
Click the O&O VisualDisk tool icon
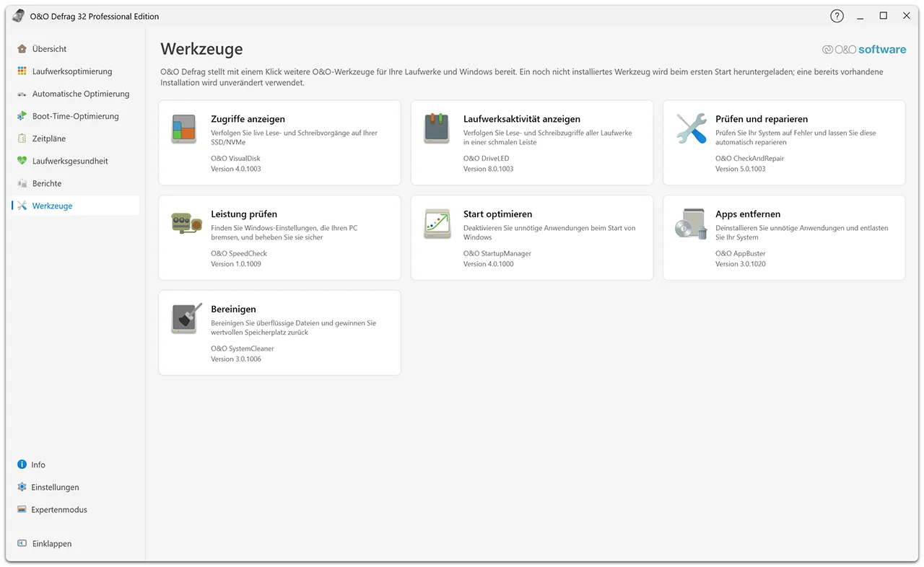(x=184, y=128)
